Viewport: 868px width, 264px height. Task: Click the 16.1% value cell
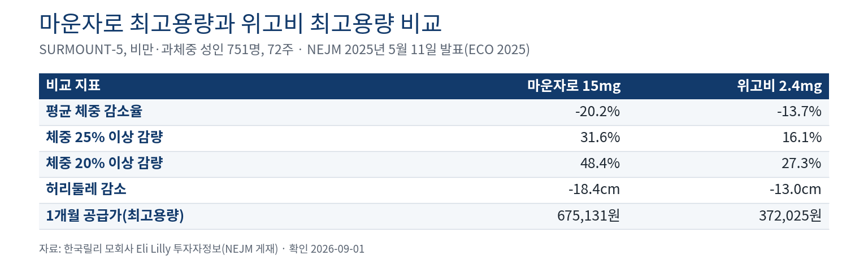802,138
